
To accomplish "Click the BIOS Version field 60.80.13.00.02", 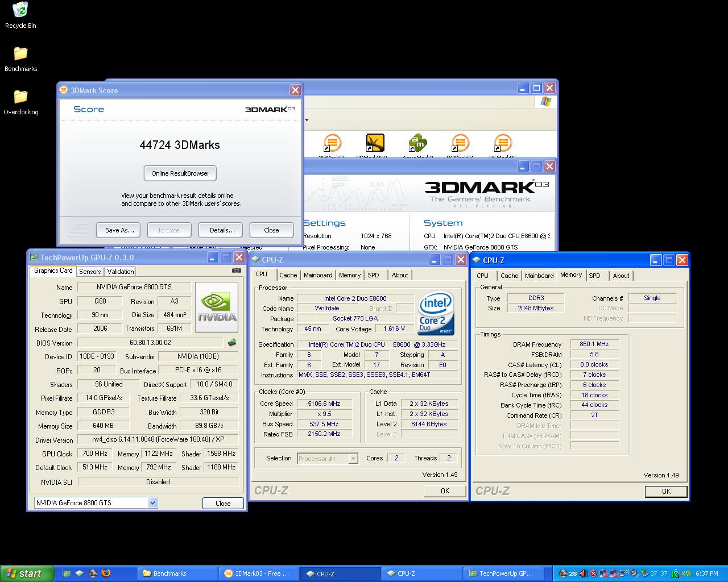I will [x=150, y=343].
